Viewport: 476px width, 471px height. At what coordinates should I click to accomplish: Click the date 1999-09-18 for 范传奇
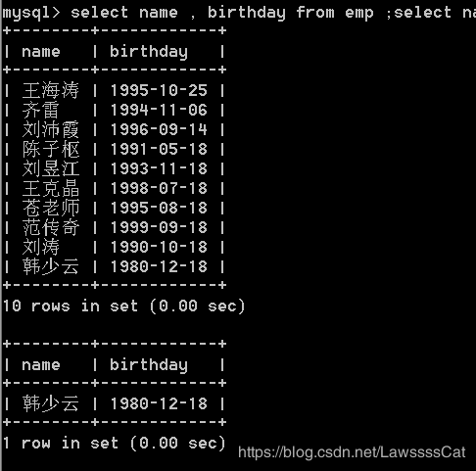(159, 227)
